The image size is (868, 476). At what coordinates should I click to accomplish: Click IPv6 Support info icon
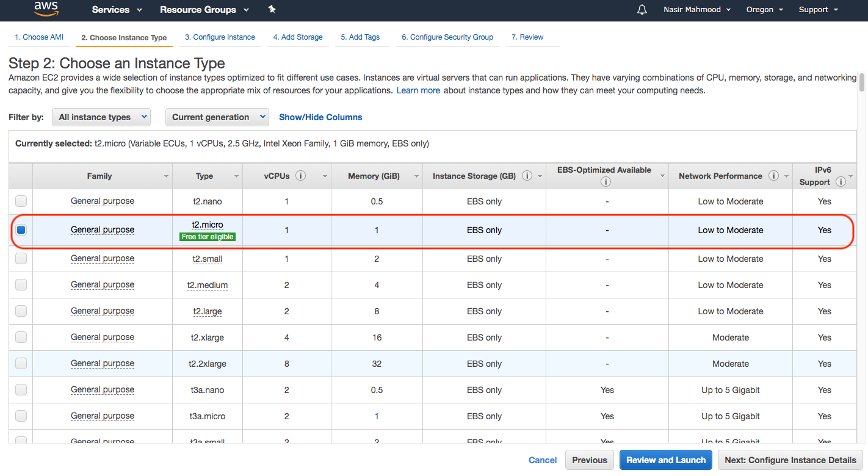click(x=841, y=182)
